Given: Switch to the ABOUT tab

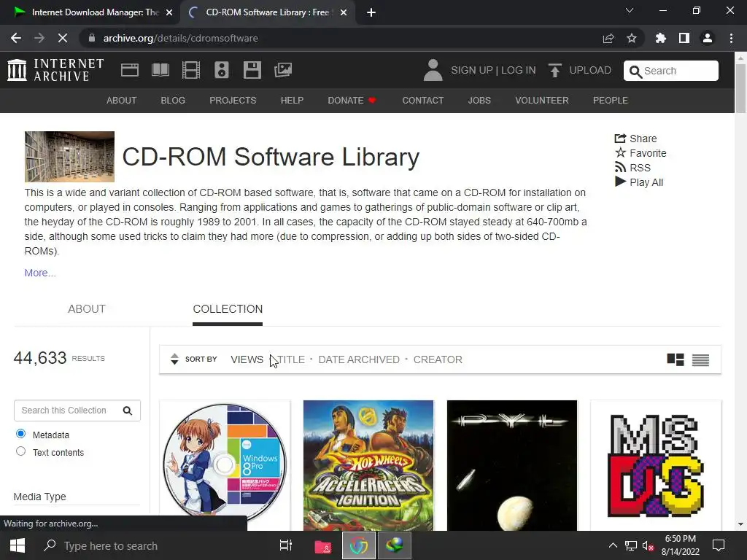Looking at the screenshot, I should coord(86,309).
